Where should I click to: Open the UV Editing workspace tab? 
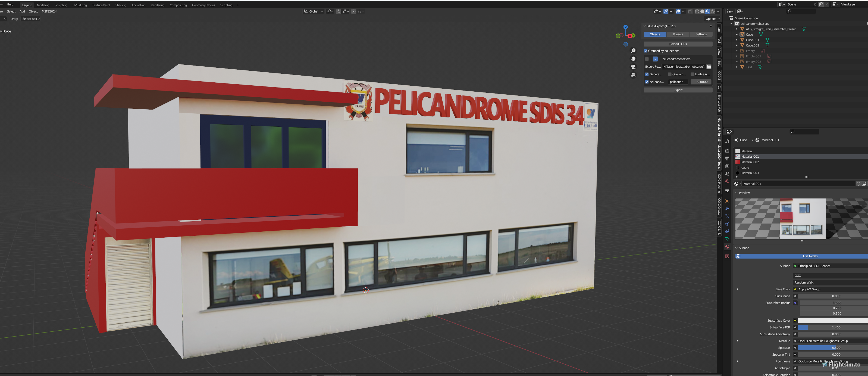(80, 5)
